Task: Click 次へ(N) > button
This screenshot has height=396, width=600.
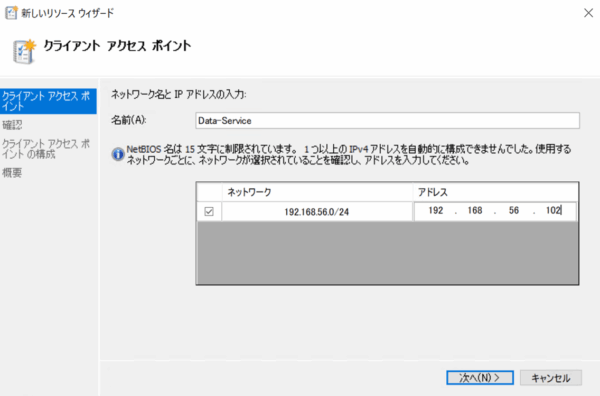Action: (480, 378)
